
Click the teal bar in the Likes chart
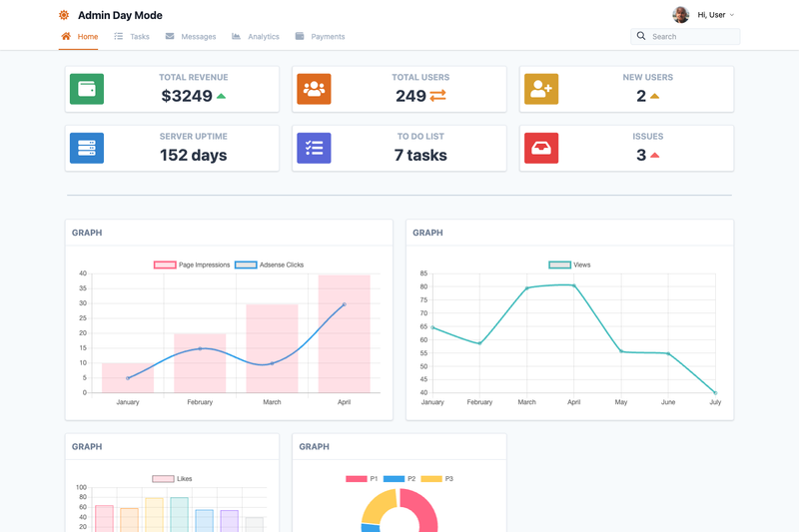point(180,515)
